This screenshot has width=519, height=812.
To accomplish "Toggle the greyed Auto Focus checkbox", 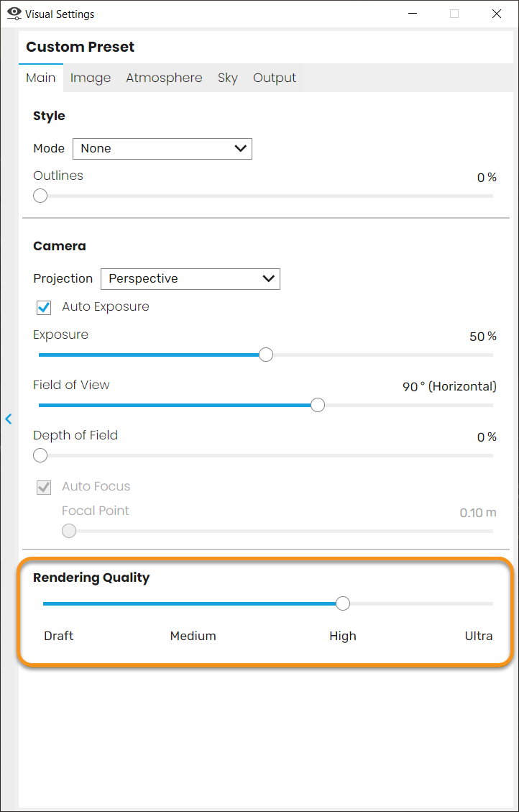I will point(43,487).
